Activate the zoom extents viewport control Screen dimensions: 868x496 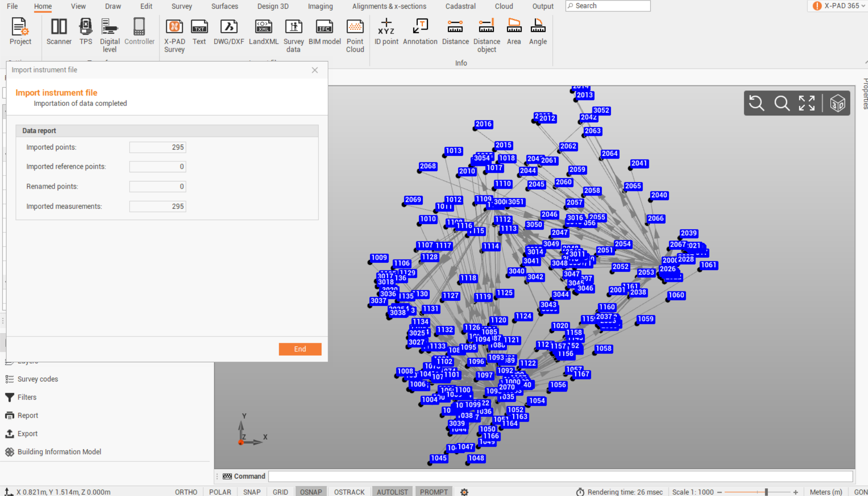click(x=807, y=103)
